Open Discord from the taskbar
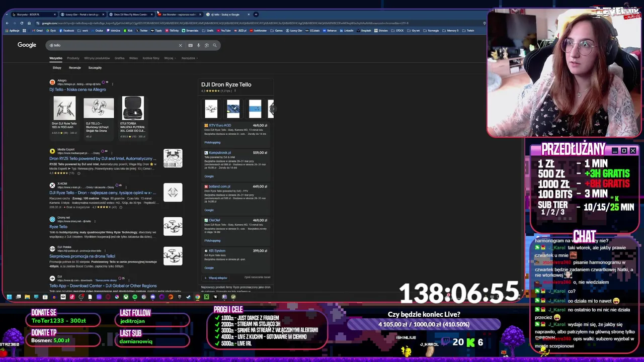Viewport: 644px width, 362px height. [x=152, y=297]
